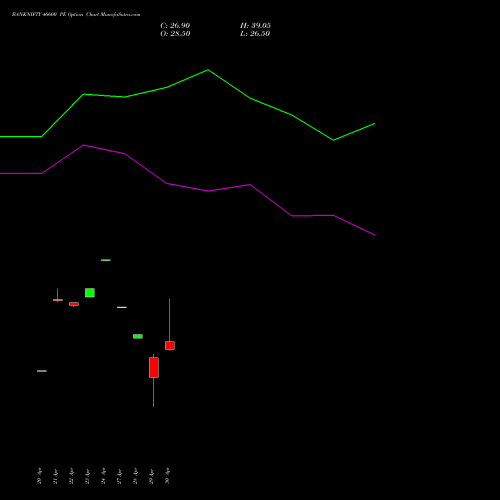
Task: Click the 28 Apr date label
Action: 135,476
